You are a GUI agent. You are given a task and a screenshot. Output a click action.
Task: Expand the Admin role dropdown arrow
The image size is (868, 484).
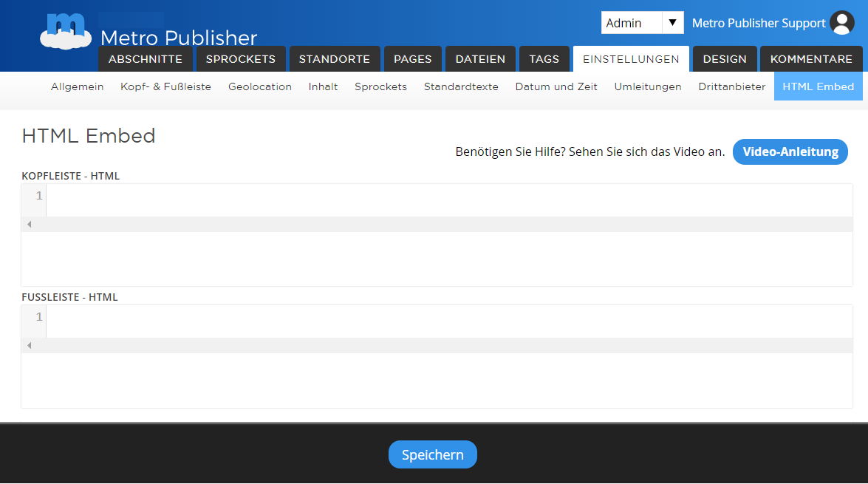pyautogui.click(x=672, y=23)
